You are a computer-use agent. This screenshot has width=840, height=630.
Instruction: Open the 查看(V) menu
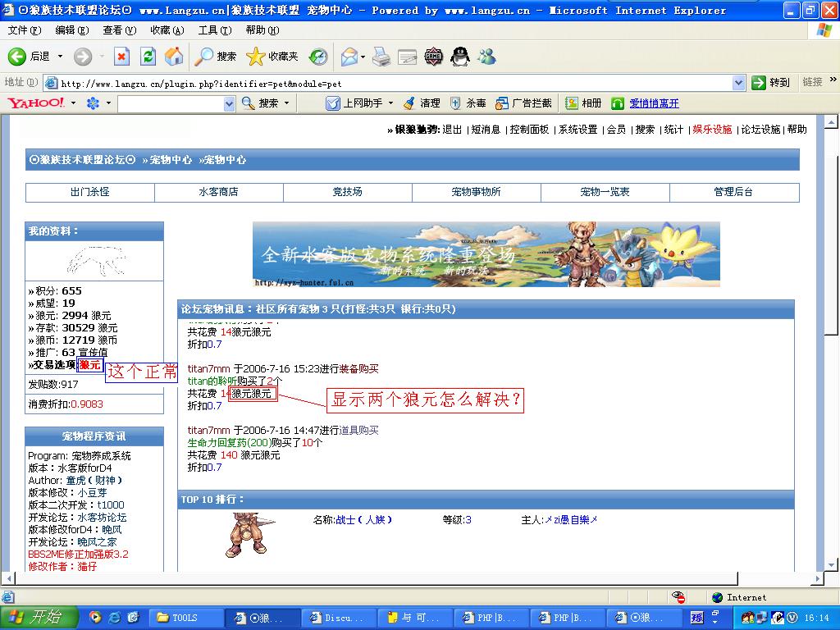point(120,30)
